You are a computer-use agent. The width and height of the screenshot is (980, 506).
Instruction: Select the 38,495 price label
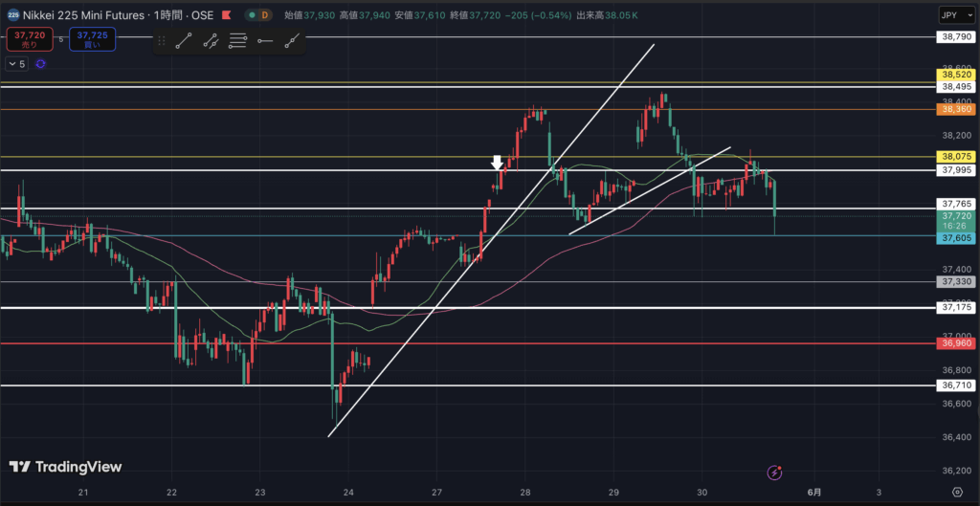pos(954,87)
